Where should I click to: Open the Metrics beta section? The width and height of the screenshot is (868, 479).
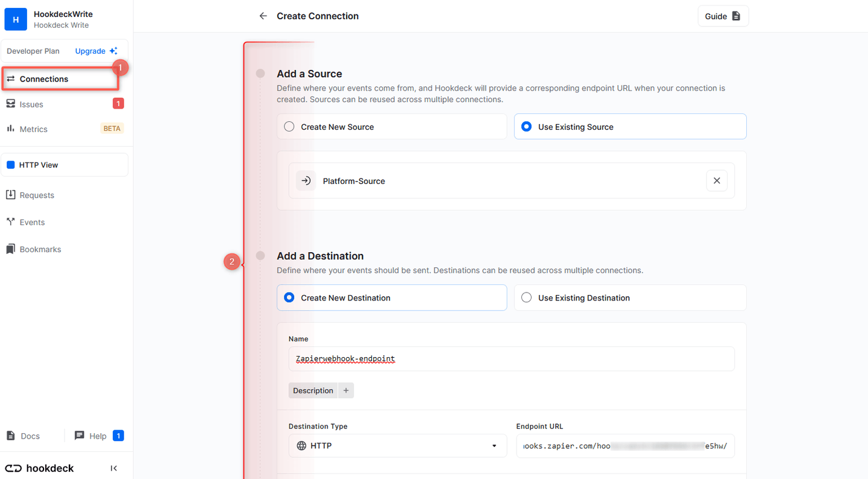tap(11, 128)
